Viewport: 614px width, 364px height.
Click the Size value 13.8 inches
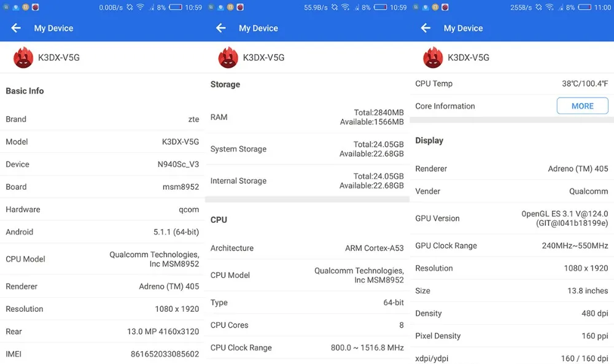coord(588,291)
